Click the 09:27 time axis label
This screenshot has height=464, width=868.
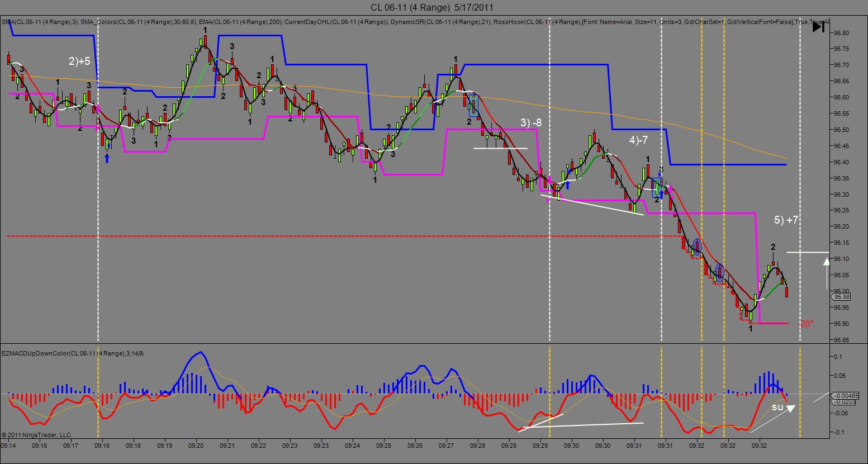pyautogui.click(x=447, y=446)
